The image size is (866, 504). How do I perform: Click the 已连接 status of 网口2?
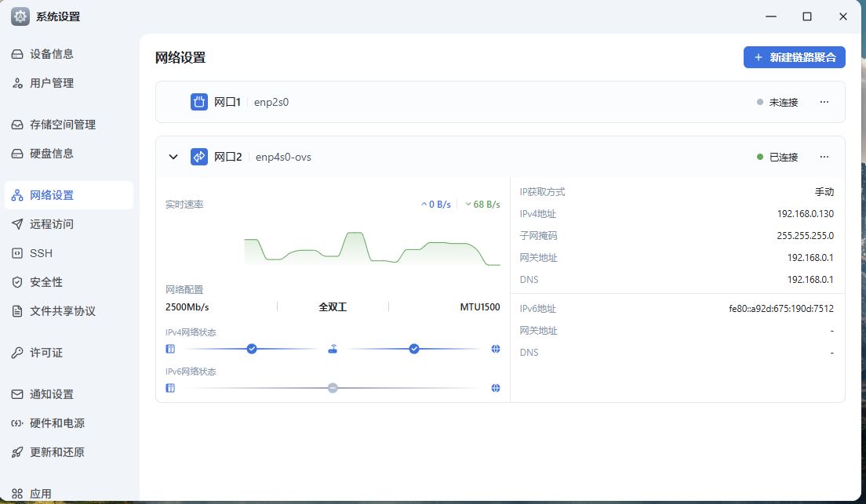777,158
